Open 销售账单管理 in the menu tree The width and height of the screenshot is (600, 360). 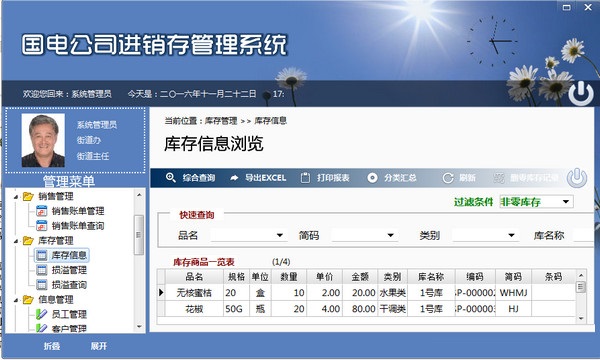[78, 211]
